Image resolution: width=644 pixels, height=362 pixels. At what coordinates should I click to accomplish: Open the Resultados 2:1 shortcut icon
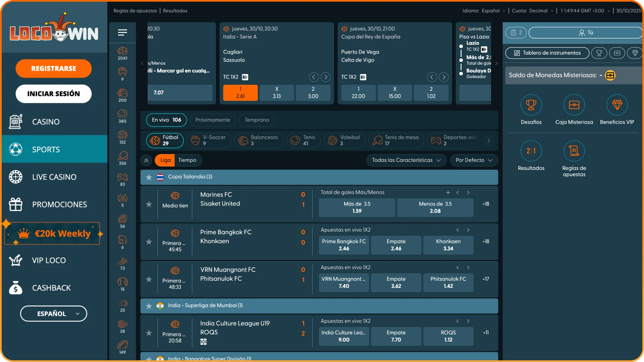pos(531,151)
